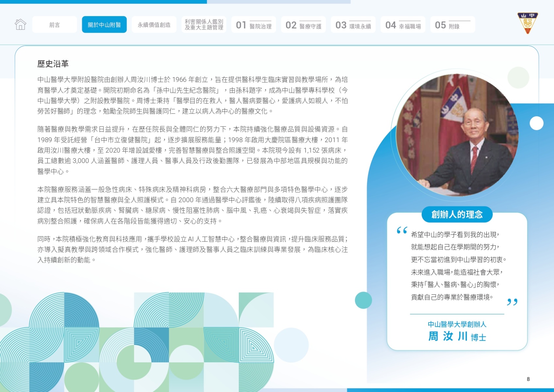
Task: Select the founder's circular portrait photo
Action: pos(457,135)
